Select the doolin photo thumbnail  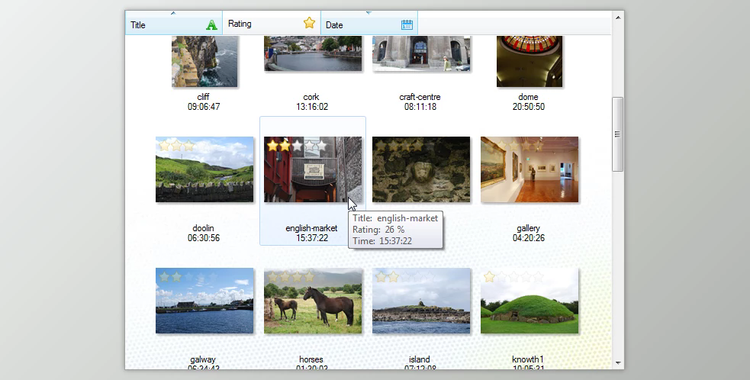[x=205, y=169]
